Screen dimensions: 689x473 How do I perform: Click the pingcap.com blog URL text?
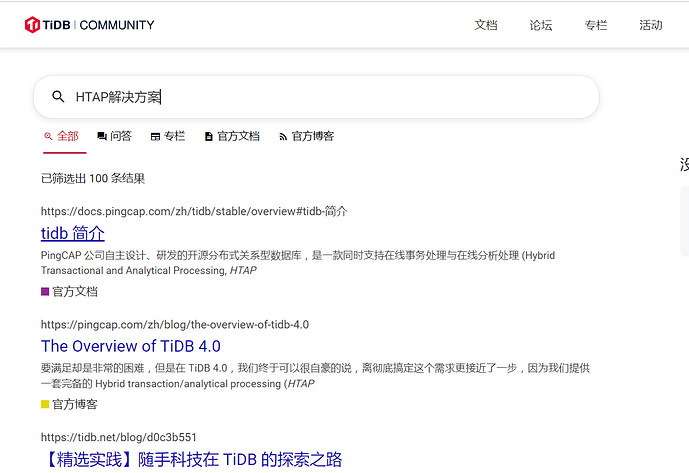coord(175,324)
